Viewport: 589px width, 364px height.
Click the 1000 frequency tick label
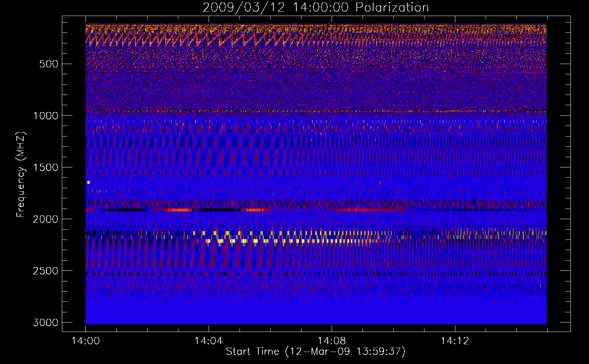pyautogui.click(x=46, y=116)
